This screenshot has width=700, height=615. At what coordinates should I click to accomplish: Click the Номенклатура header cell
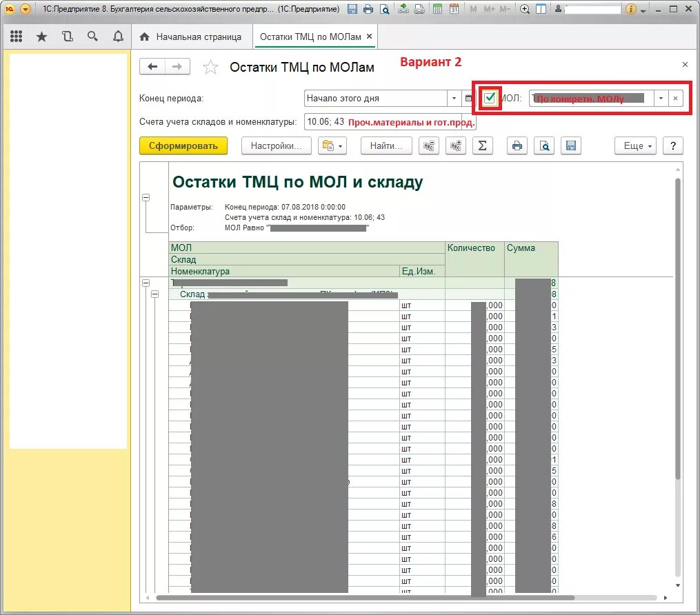tap(284, 271)
